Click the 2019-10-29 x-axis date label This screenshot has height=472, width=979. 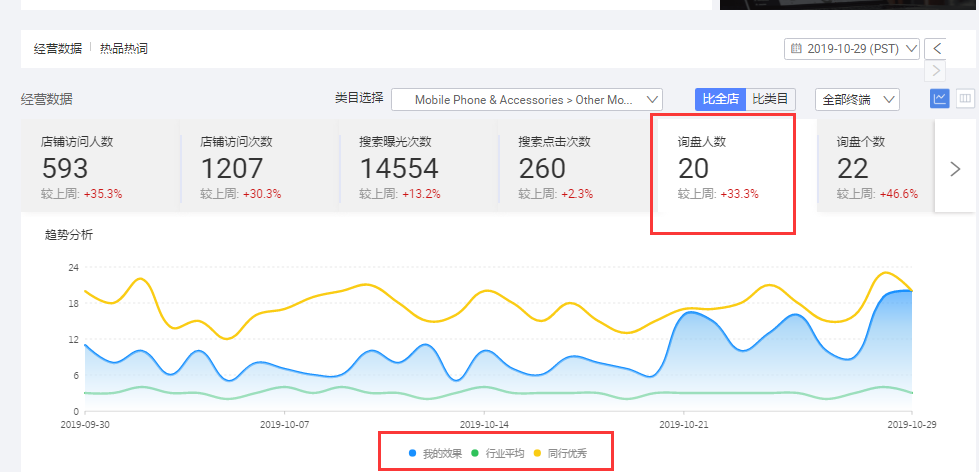pyautogui.click(x=912, y=424)
